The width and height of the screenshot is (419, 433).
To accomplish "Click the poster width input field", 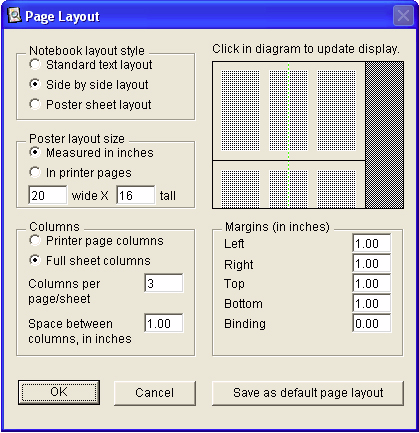I will pyautogui.click(x=48, y=195).
